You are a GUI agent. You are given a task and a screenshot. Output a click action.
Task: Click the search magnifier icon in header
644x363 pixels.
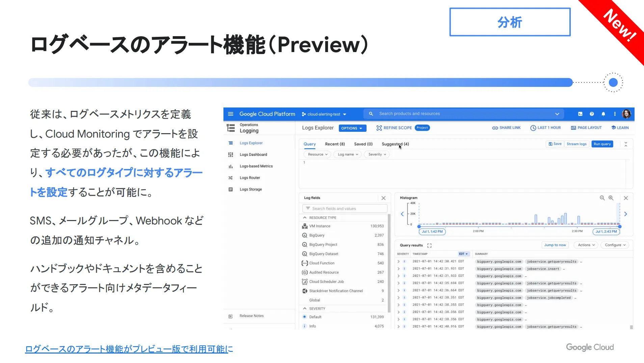[371, 114]
